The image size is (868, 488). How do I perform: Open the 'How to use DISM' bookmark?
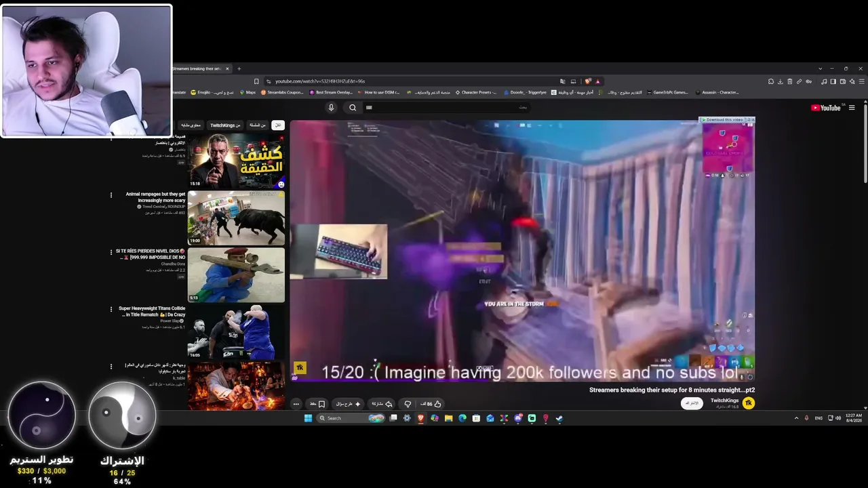378,92
